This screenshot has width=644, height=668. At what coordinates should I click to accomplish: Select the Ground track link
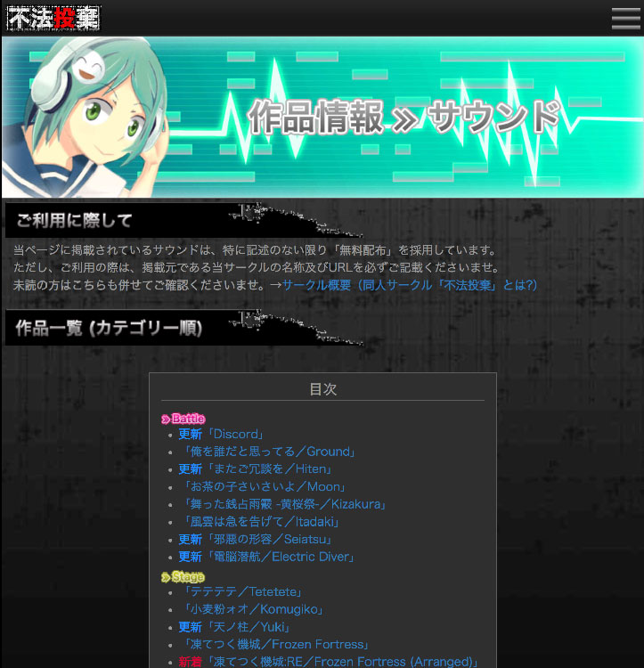point(269,452)
